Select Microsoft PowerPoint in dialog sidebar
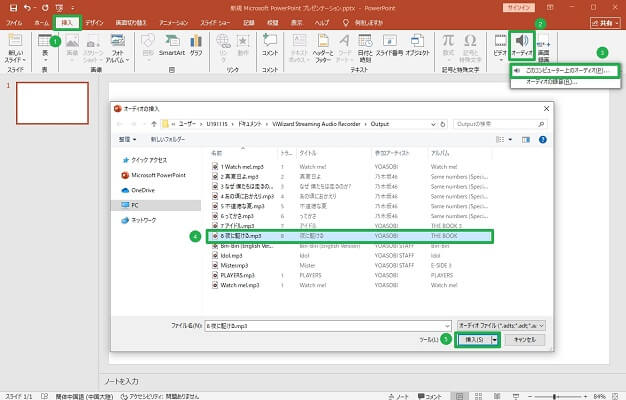 tap(154, 175)
